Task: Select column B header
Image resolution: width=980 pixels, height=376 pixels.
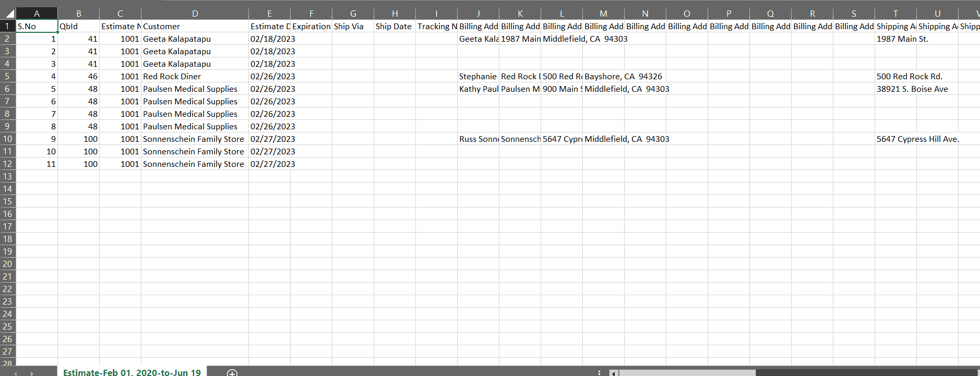Action: point(79,14)
